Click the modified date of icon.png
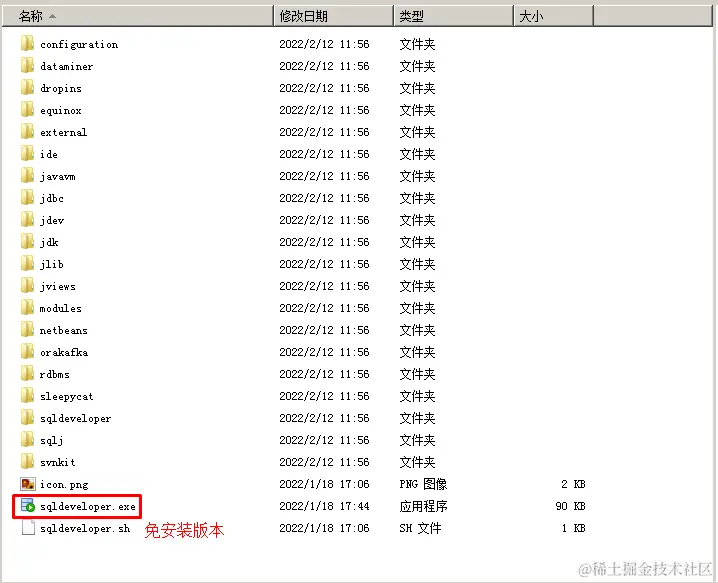 pos(324,484)
